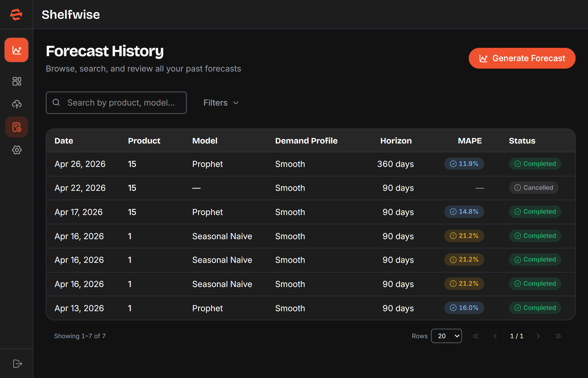Image resolution: width=588 pixels, height=378 pixels.
Task: Click Completed badge in Apr 26 row
Action: (x=535, y=164)
